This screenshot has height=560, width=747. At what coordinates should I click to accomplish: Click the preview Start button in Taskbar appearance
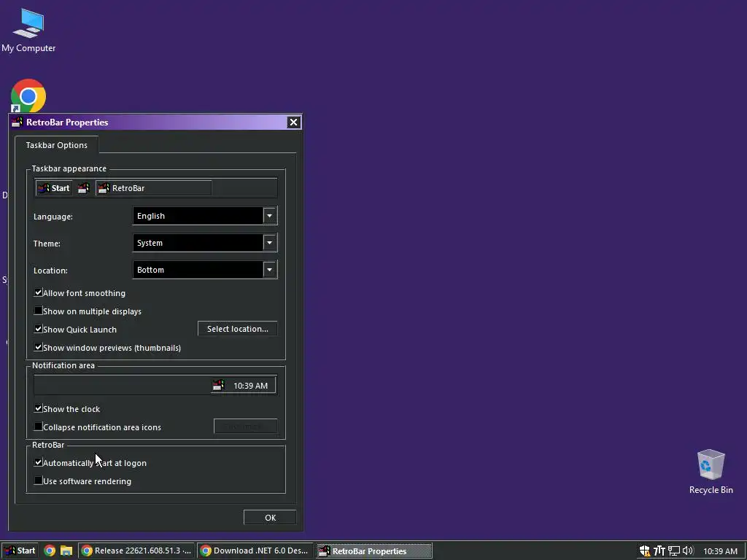[x=54, y=188]
